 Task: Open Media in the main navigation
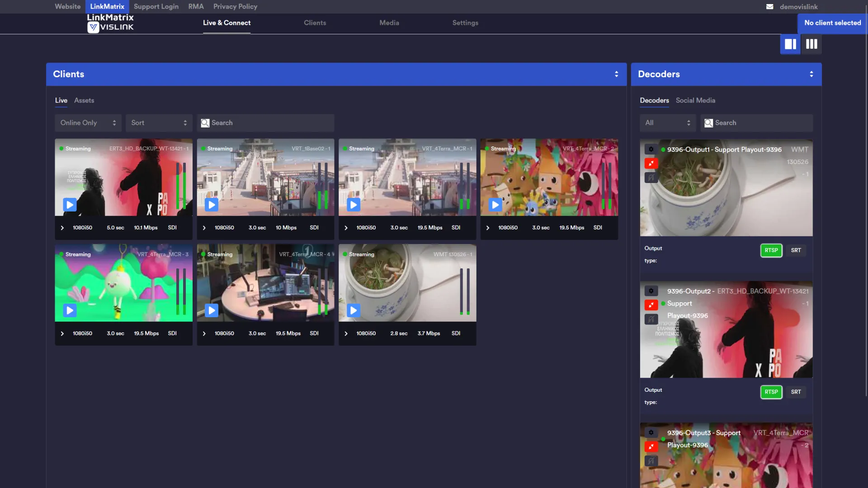(389, 23)
